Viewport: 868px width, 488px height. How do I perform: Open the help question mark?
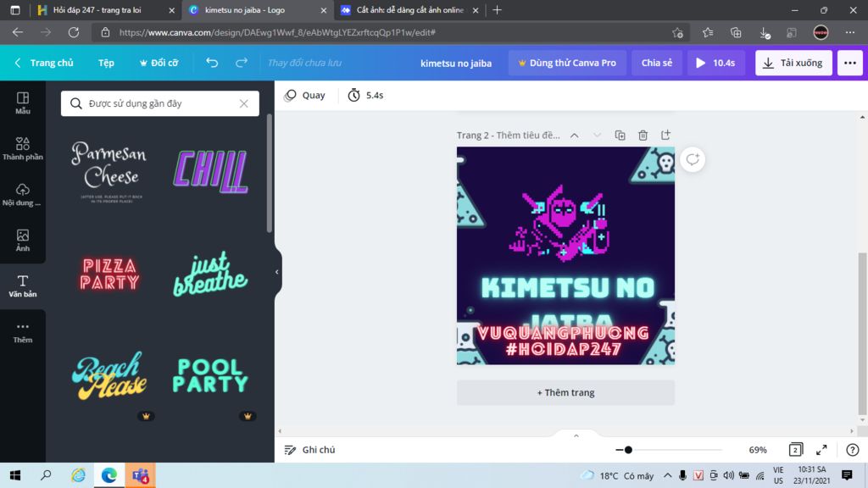(853, 450)
